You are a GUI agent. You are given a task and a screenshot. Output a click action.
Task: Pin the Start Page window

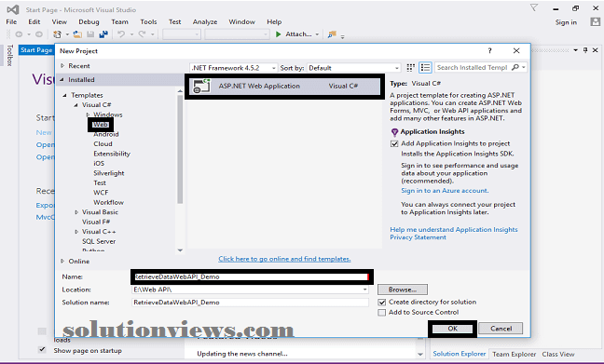[x=585, y=50]
